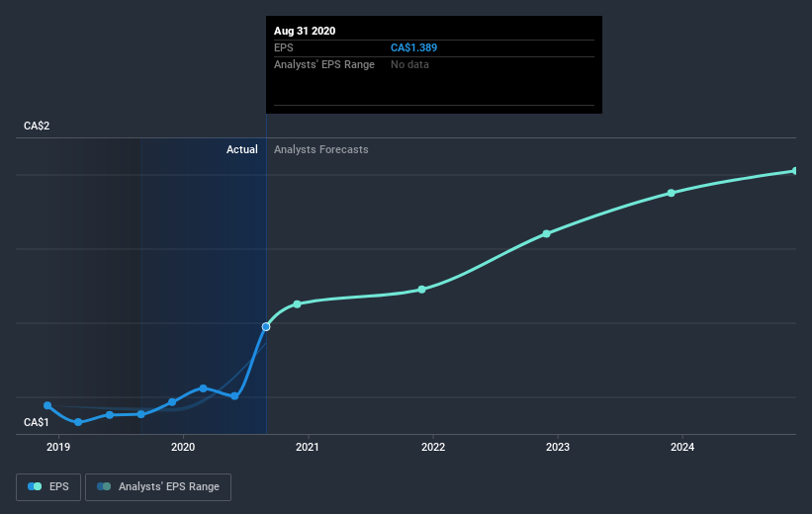Click the late-2019 EPS data point

[x=140, y=414]
